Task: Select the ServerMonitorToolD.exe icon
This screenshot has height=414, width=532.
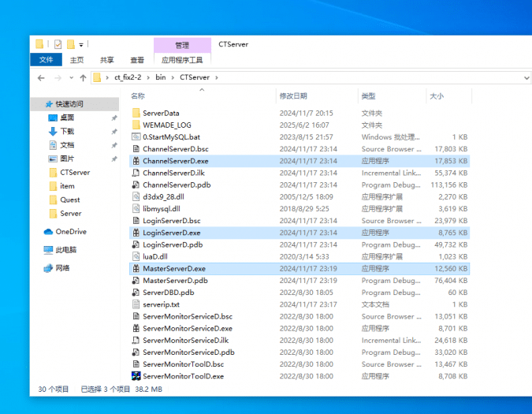Action: coord(136,376)
